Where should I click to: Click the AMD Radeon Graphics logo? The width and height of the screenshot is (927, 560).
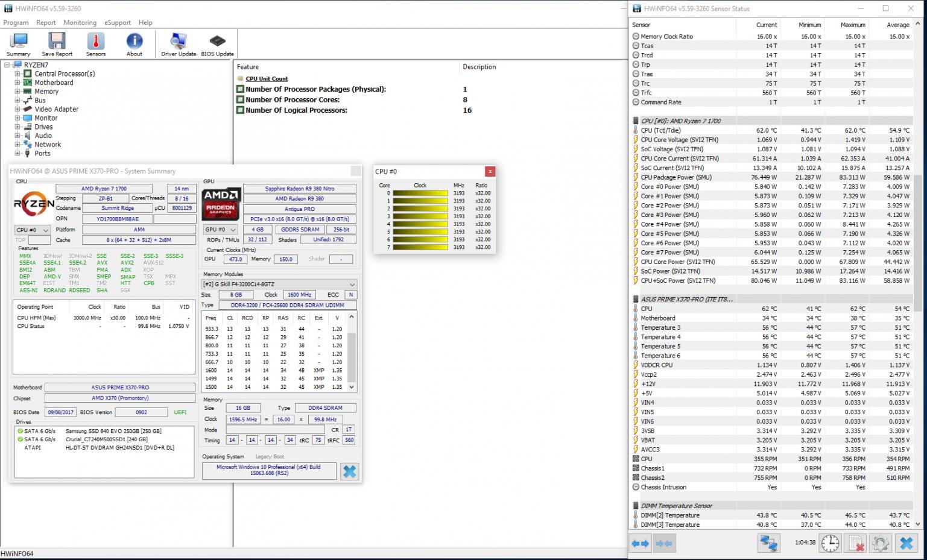click(x=221, y=204)
